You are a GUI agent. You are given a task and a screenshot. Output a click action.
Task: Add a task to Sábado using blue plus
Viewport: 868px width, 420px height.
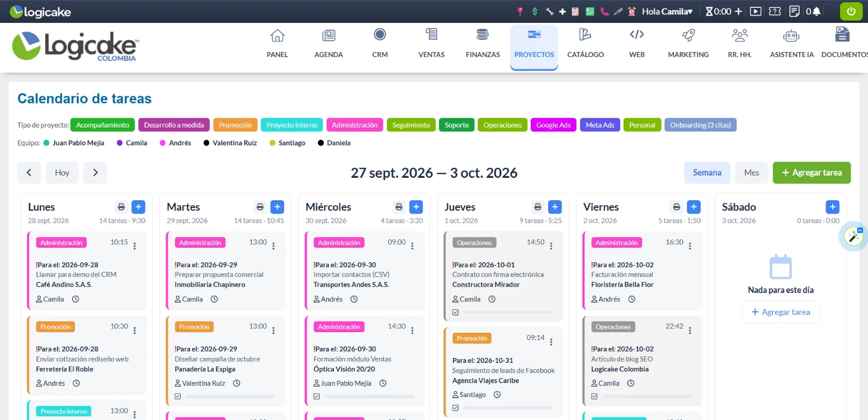click(x=832, y=207)
